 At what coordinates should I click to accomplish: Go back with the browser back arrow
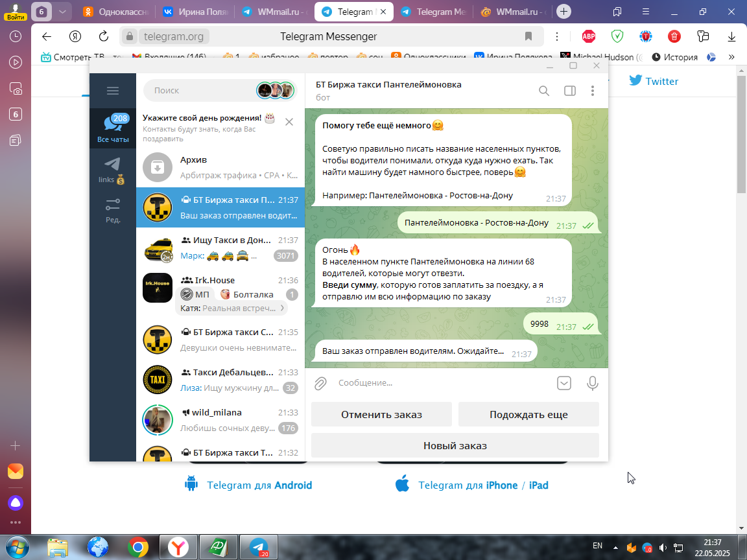coord(46,36)
